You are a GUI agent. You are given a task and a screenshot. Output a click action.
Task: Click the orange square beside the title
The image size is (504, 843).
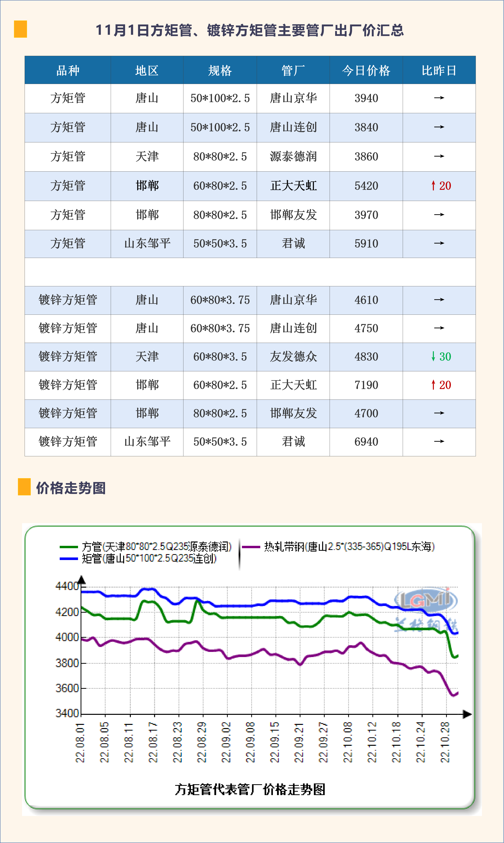(20, 29)
